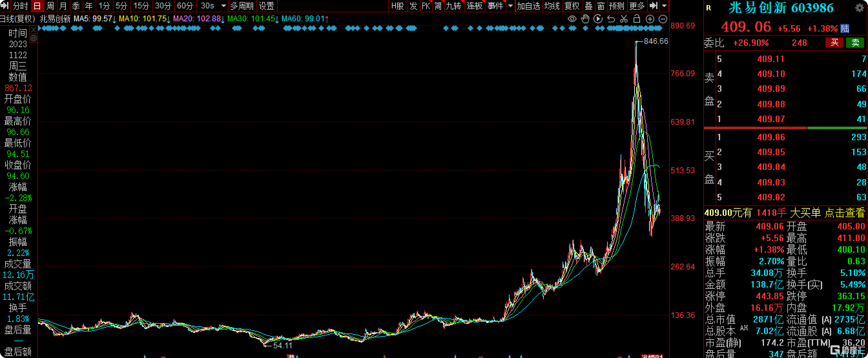Open the 更多 more menu
Screen dimensions: 868x358
pyautogui.click(x=637, y=6)
